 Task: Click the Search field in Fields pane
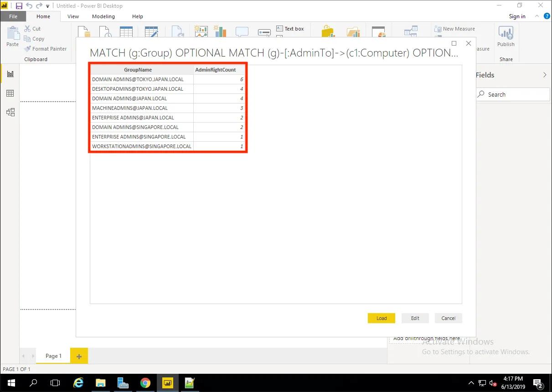click(513, 94)
